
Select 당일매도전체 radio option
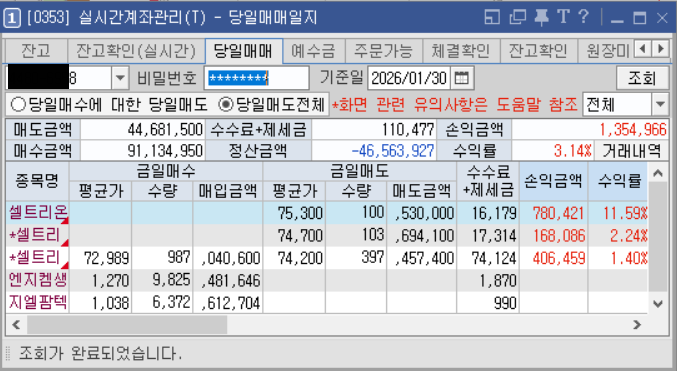point(271,105)
